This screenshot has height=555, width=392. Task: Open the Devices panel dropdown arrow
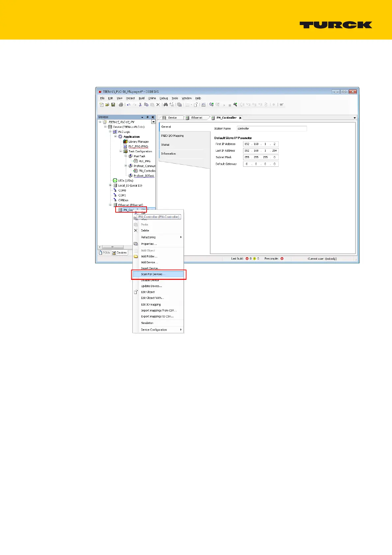pos(142,117)
